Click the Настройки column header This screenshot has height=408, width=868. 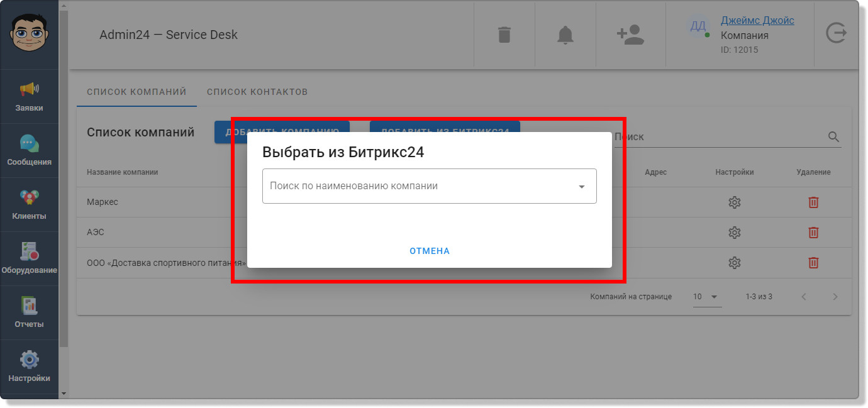(734, 172)
